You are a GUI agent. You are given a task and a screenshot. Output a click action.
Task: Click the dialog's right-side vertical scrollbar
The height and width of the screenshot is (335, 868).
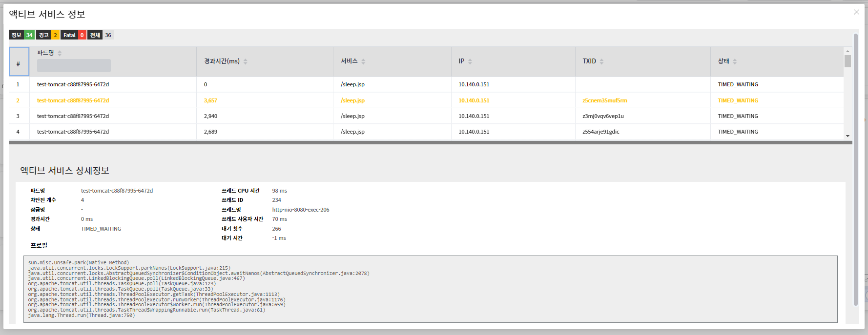[856, 170]
